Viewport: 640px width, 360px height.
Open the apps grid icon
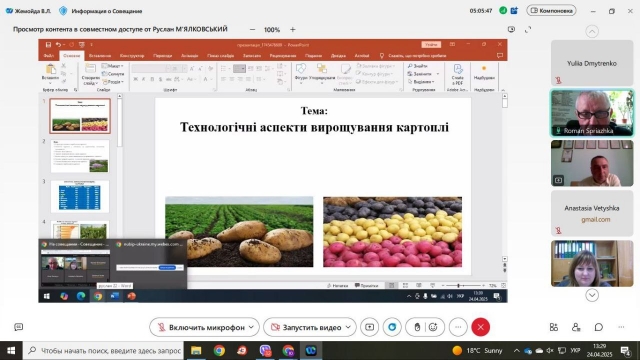(554, 327)
